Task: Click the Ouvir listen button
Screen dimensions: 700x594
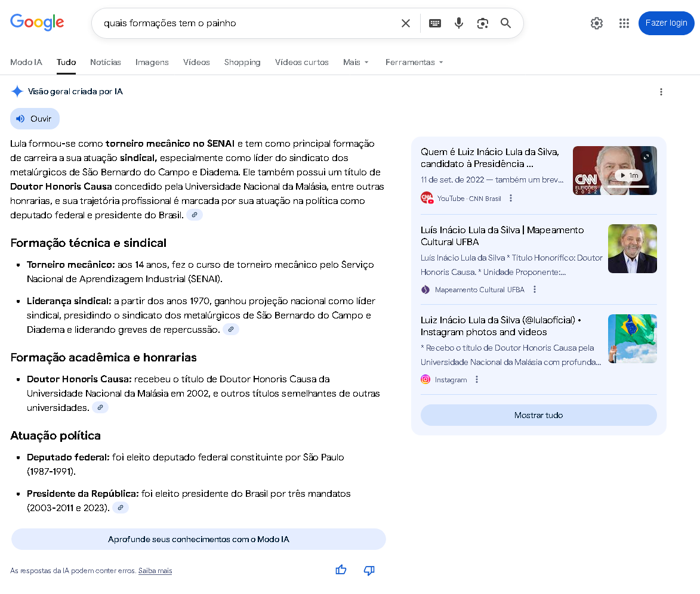Action: click(35, 119)
